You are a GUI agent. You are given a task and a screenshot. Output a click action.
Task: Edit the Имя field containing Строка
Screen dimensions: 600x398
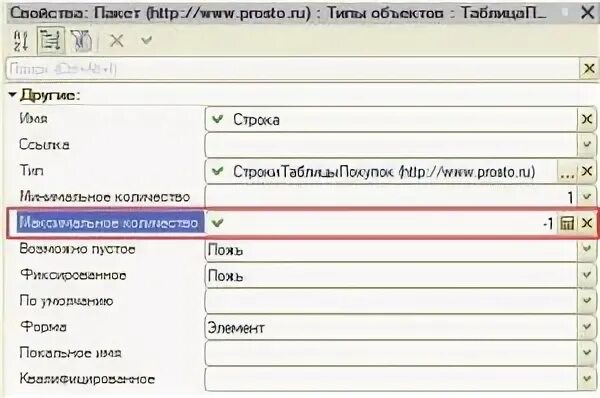391,120
